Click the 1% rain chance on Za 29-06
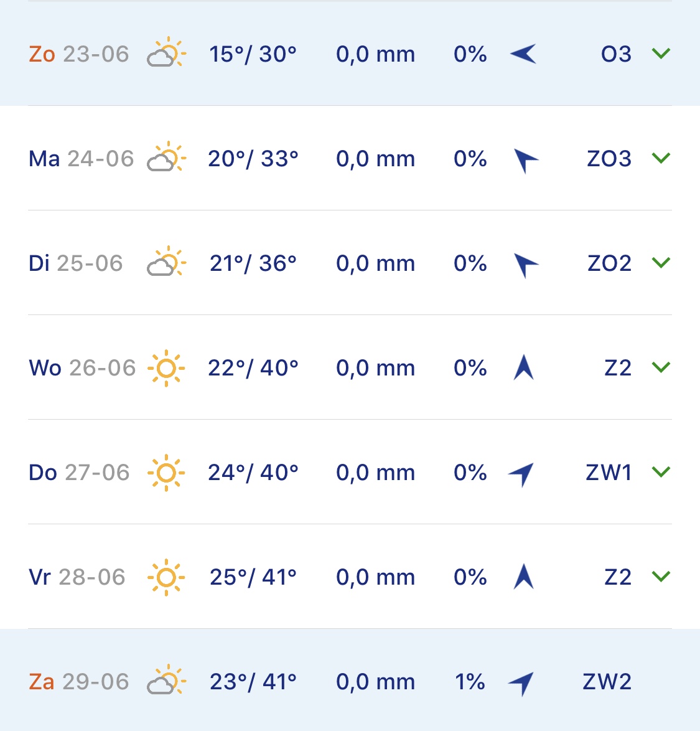The image size is (700, 731). tap(470, 682)
